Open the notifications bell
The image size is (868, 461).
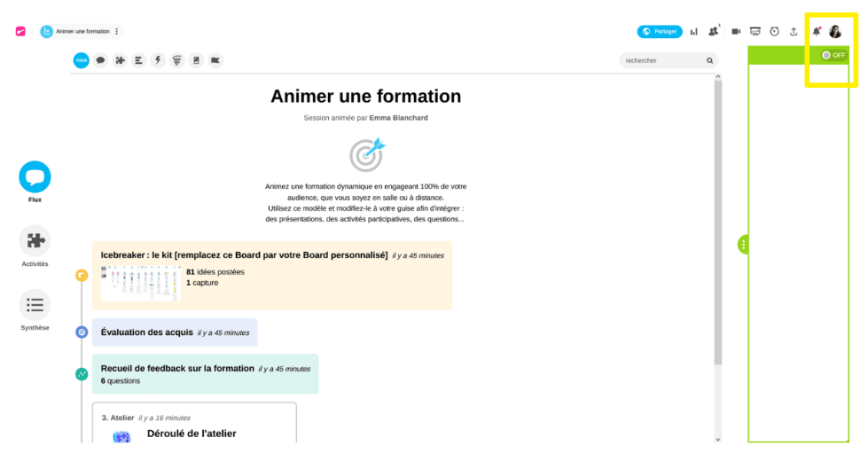[817, 32]
